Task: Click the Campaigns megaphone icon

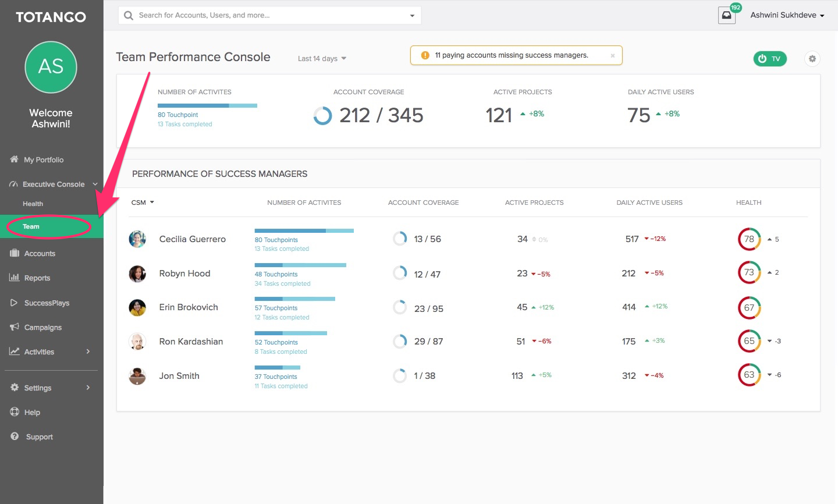Action: pyautogui.click(x=15, y=327)
